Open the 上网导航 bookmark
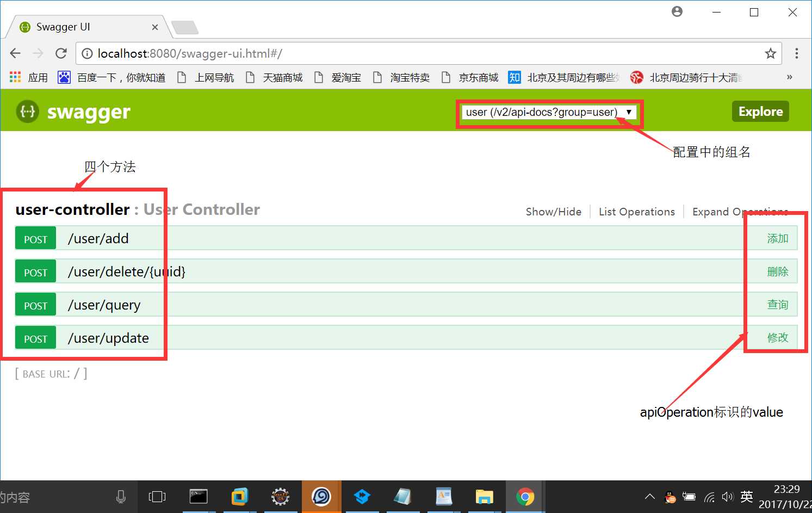The width and height of the screenshot is (812, 513). [x=206, y=77]
